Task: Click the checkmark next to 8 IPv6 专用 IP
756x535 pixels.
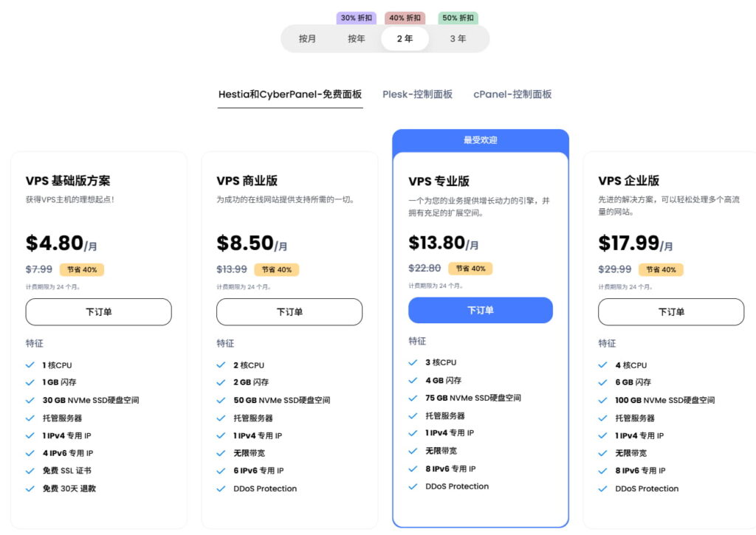Action: point(413,469)
